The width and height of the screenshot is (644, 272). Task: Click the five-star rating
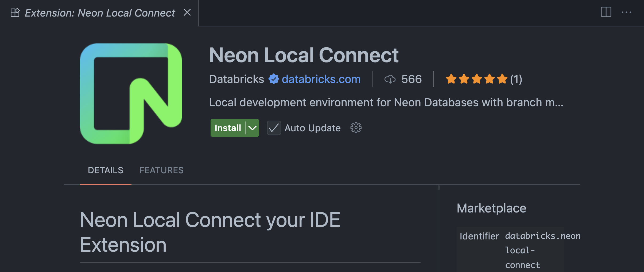point(476,79)
